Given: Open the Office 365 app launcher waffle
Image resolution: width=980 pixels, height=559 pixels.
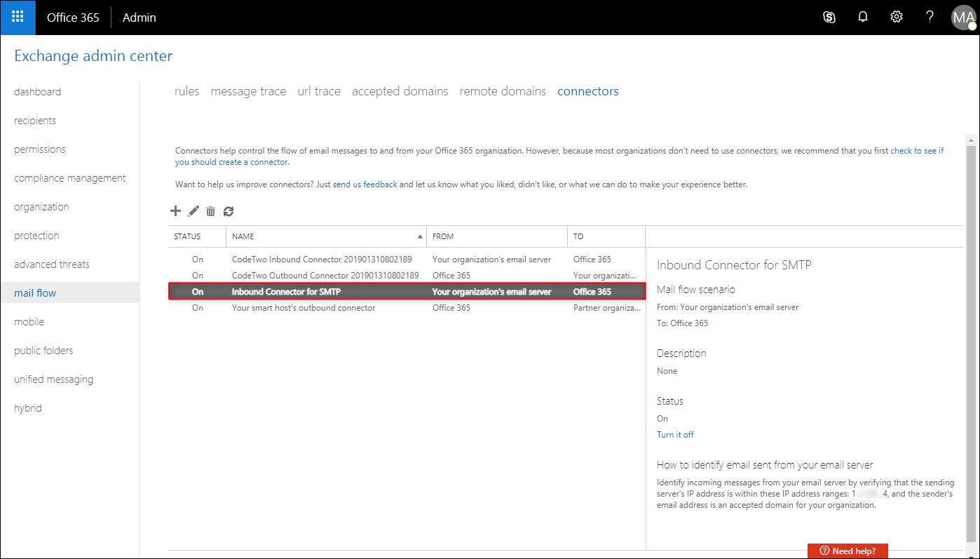Looking at the screenshot, I should 18,18.
